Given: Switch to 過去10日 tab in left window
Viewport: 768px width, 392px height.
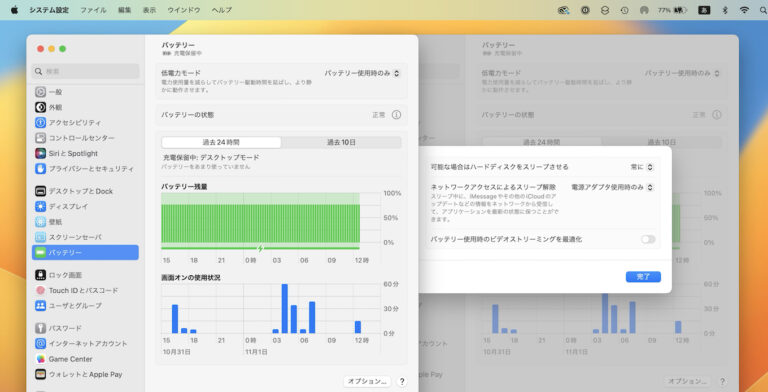Looking at the screenshot, I should 341,143.
